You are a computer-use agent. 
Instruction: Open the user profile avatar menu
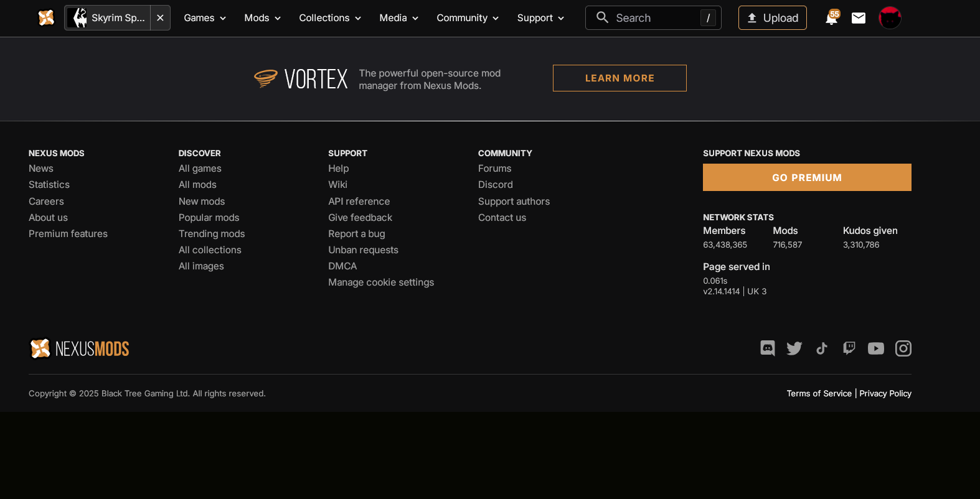[890, 18]
